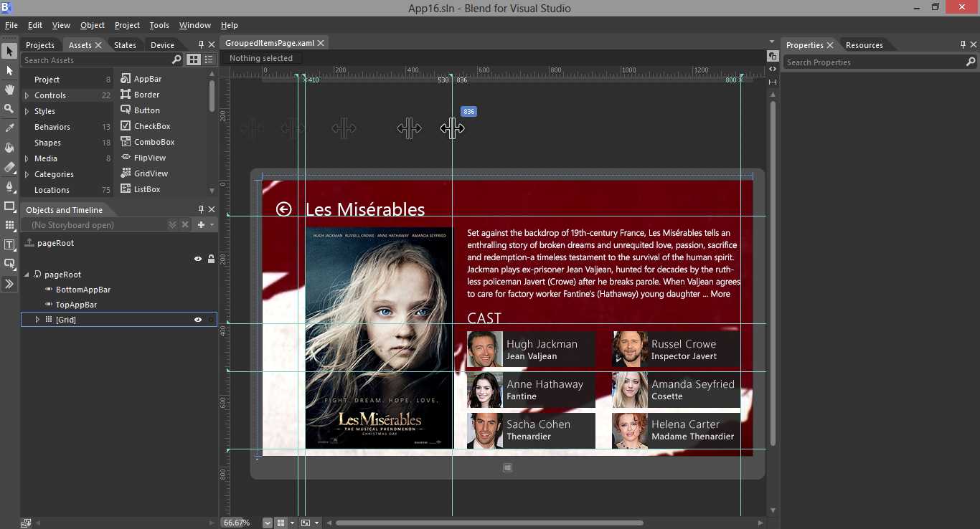Expand the Controls asset category
The height and width of the screenshot is (529, 980).
[x=27, y=95]
